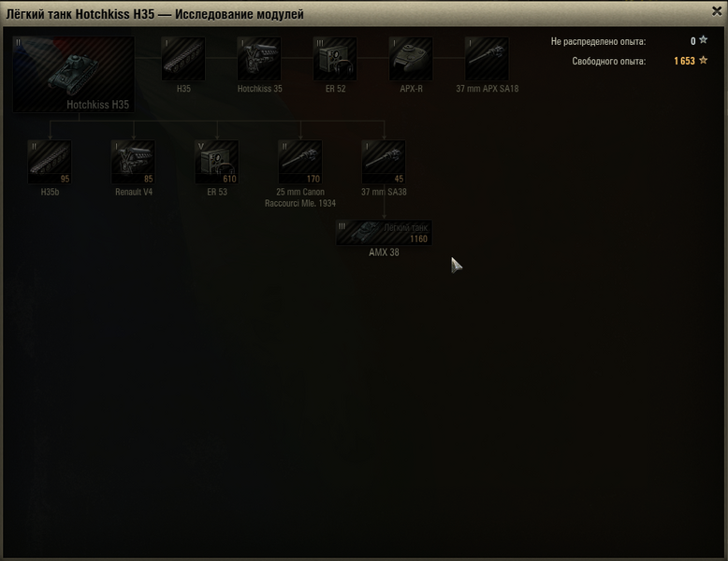
Task: Click the 'Hotchkiss 35' engine name label
Action: (259, 89)
